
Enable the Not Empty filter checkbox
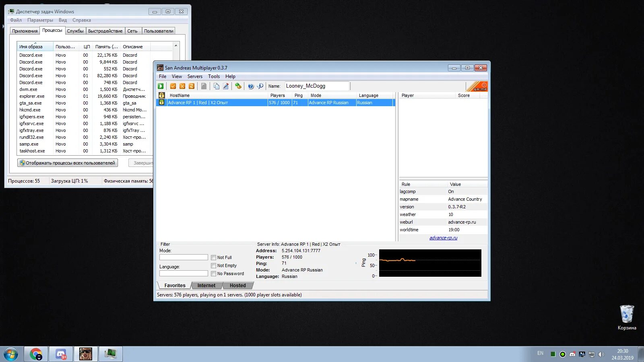tap(214, 266)
